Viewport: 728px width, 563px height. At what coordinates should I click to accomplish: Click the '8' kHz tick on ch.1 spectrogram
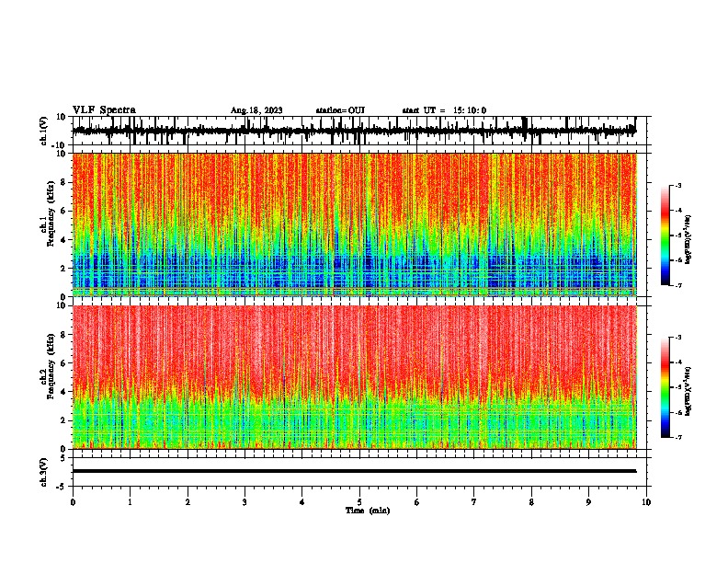pyautogui.click(x=64, y=182)
